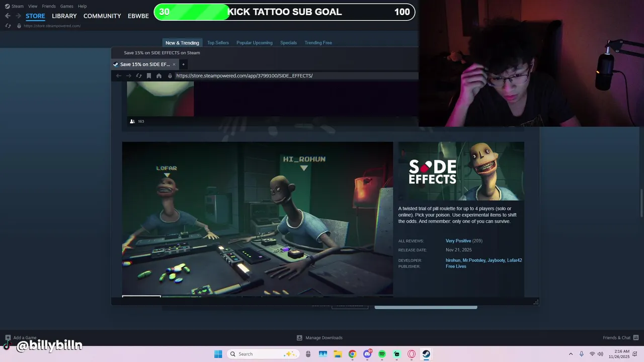Click the popup resize grip corner
Image resolution: width=644 pixels, height=362 pixels.
(x=536, y=302)
